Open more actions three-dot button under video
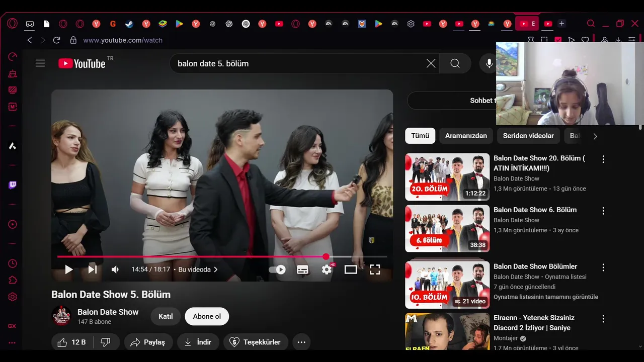 (x=301, y=342)
